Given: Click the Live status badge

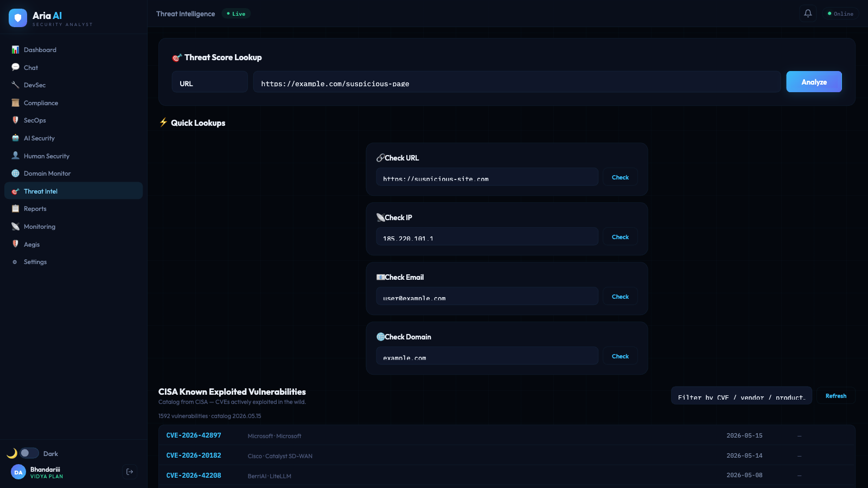Looking at the screenshot, I should 236,14.
